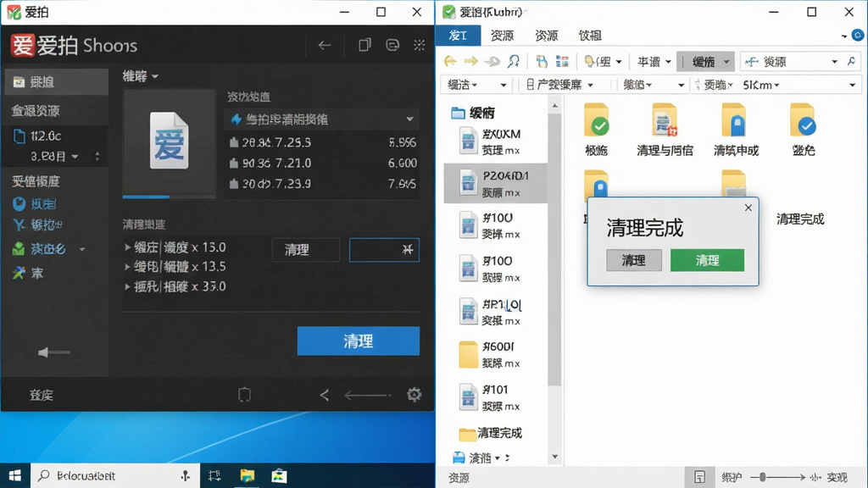Click the left chevron in Shoots bottom bar
The height and width of the screenshot is (488, 868).
pos(325,395)
